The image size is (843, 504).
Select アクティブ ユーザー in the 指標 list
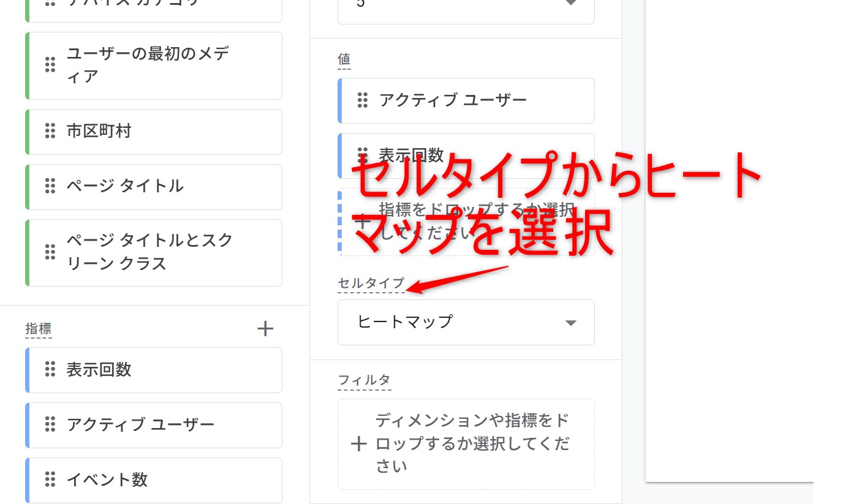pyautogui.click(x=154, y=425)
